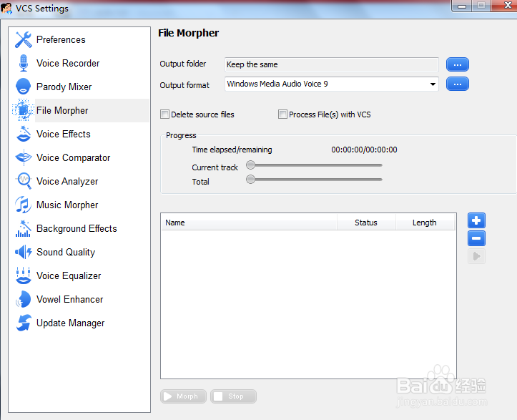Open output format settings button

[458, 84]
